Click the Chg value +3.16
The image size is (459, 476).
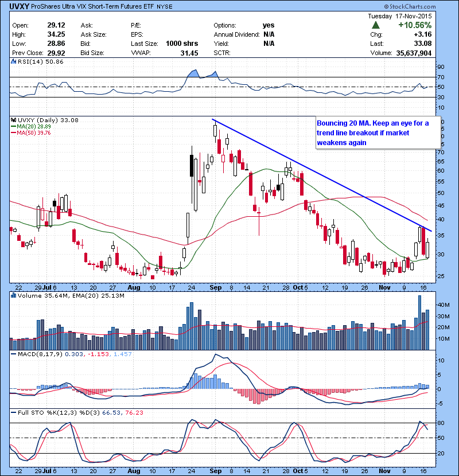[x=422, y=34]
